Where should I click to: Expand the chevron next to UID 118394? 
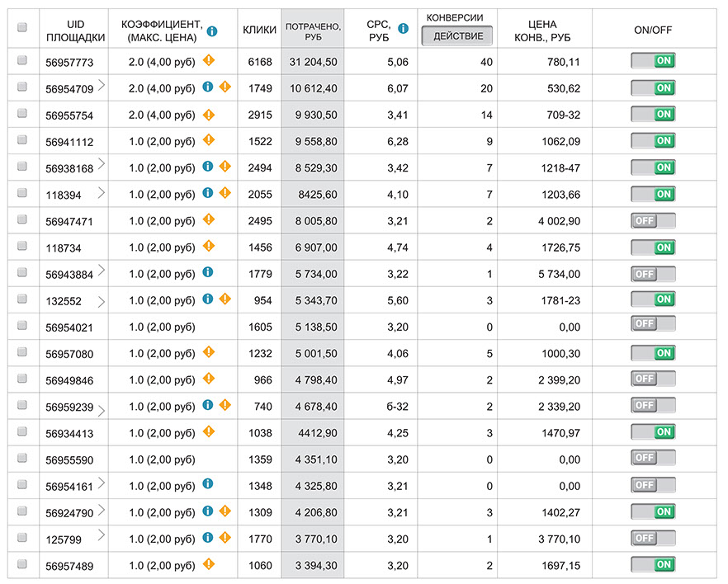tap(102, 192)
